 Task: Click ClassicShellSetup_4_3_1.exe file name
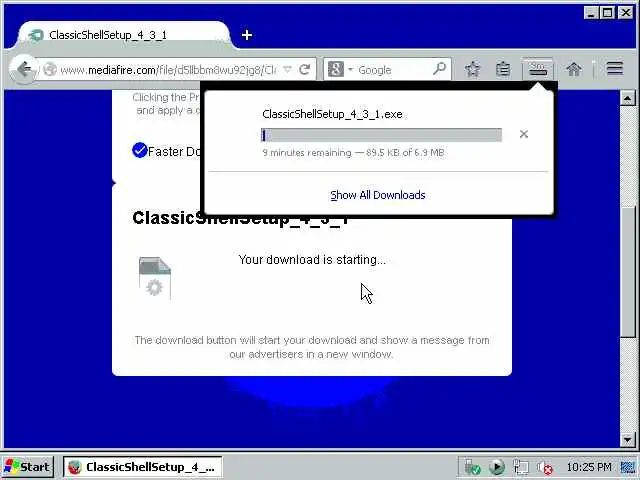pyautogui.click(x=332, y=114)
